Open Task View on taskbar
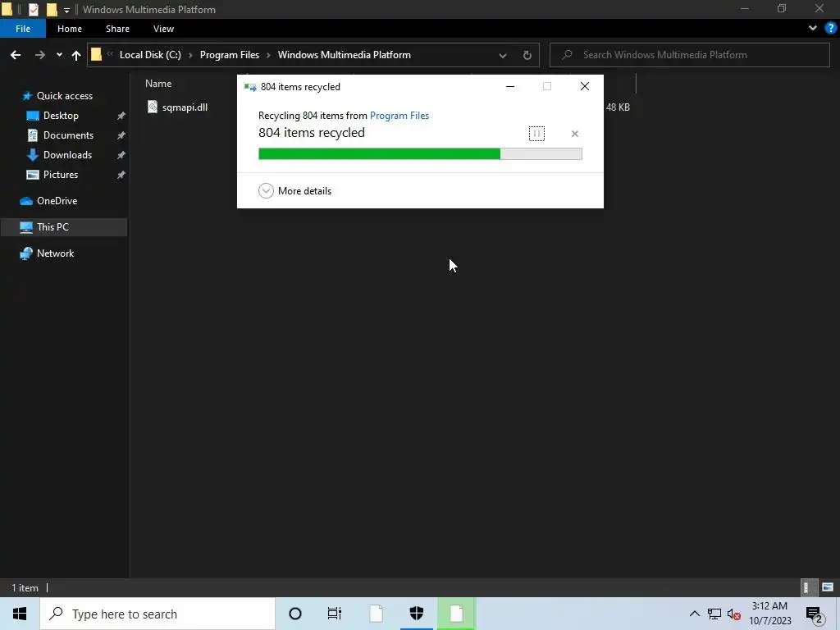The width and height of the screenshot is (840, 630). [335, 614]
